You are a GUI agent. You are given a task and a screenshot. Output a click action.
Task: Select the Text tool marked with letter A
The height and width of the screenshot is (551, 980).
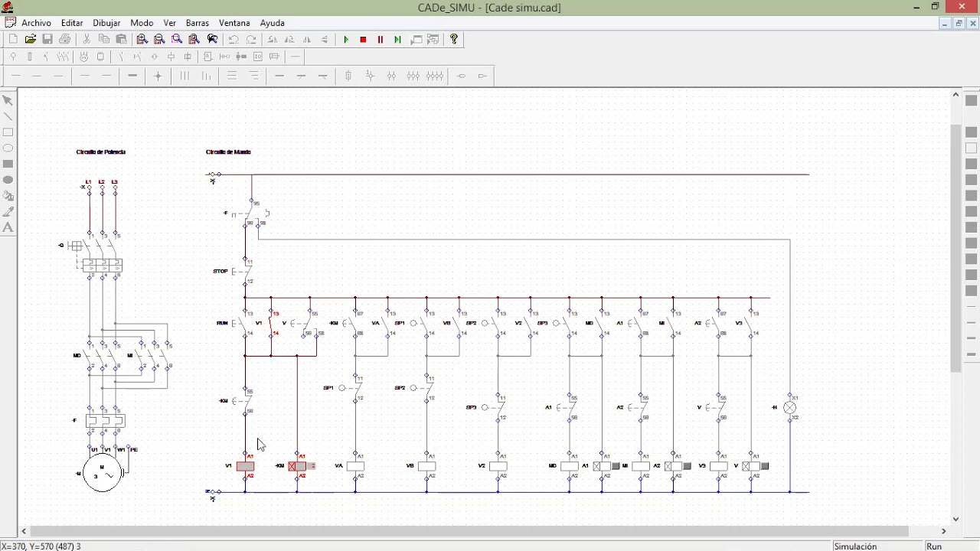coord(8,228)
